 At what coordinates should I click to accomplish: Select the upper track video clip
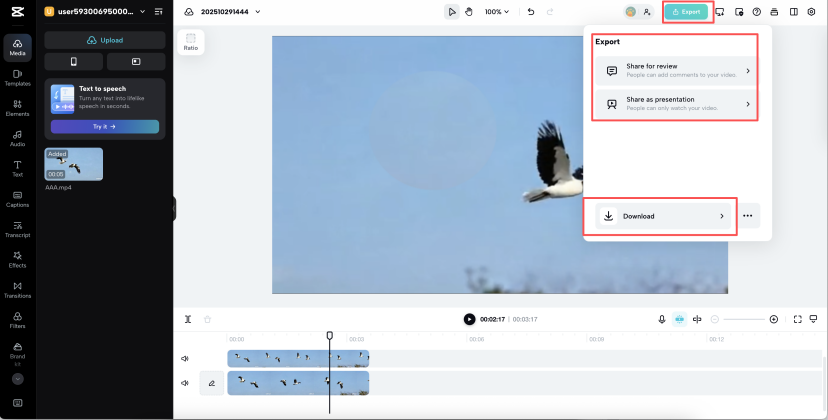pyautogui.click(x=298, y=359)
